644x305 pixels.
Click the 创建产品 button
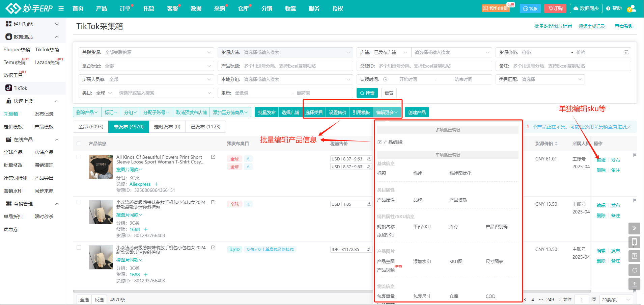(417, 112)
